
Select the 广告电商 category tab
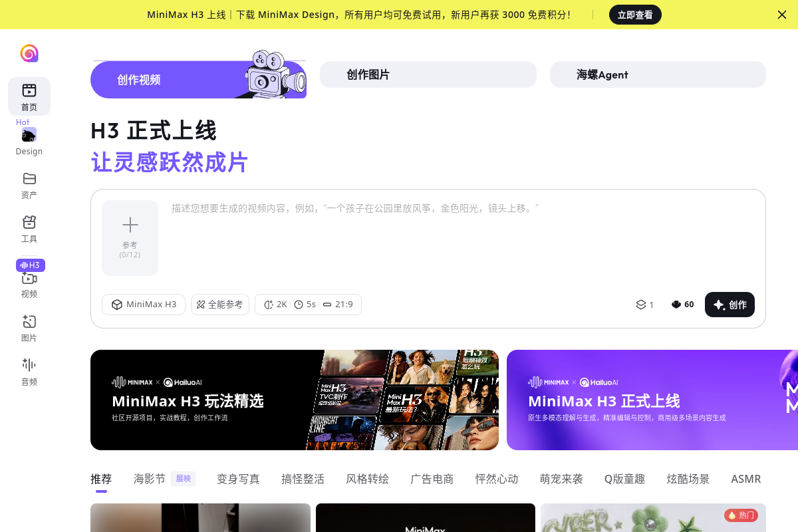tap(432, 479)
